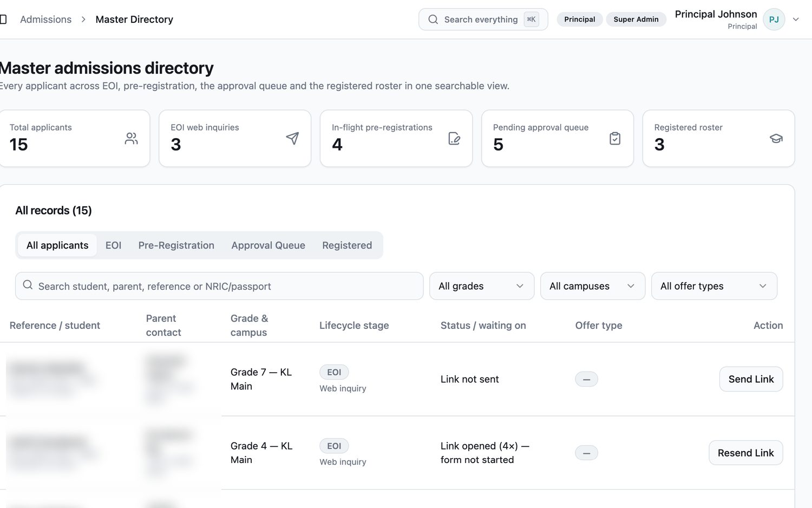
Task: Go to the Admissions breadcrumb
Action: 45,19
